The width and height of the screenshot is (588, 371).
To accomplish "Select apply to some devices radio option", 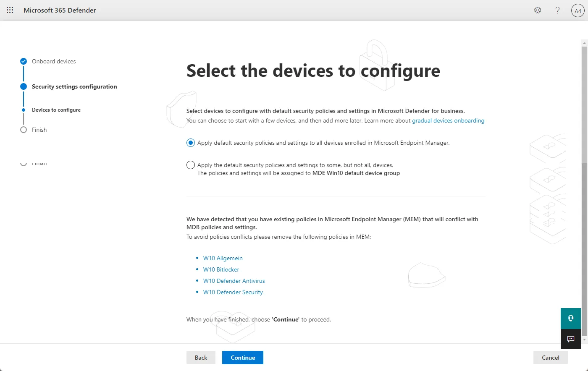I will tap(191, 165).
